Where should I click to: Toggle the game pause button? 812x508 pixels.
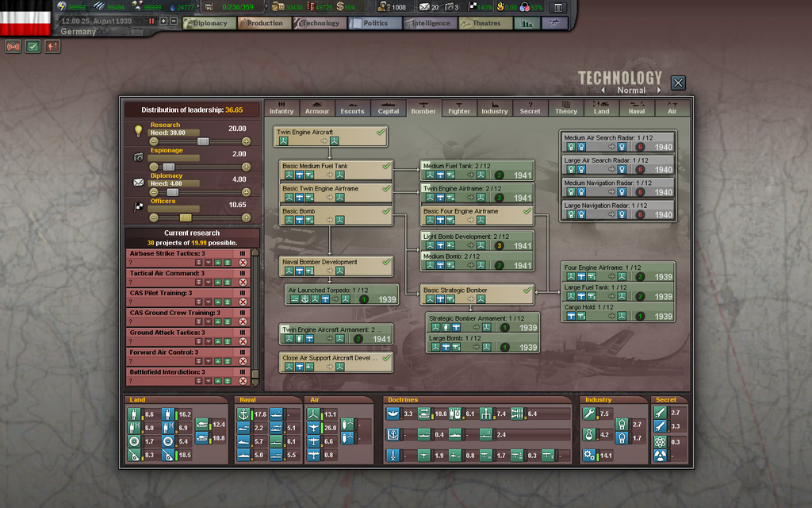(151, 21)
